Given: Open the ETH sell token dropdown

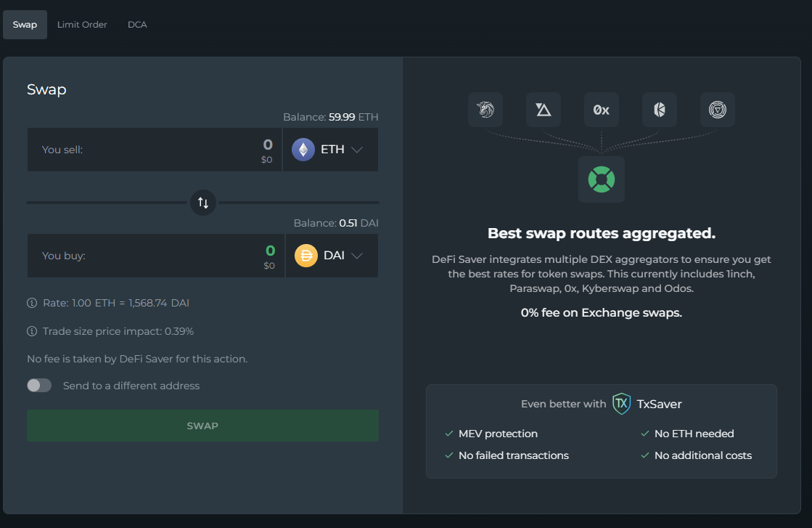Looking at the screenshot, I should click(x=330, y=150).
